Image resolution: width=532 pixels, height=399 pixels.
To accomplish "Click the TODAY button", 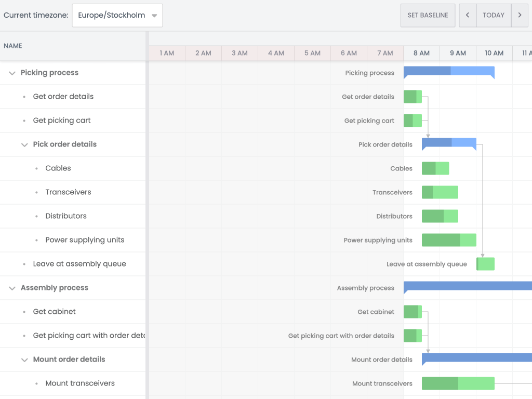I will tap(494, 15).
